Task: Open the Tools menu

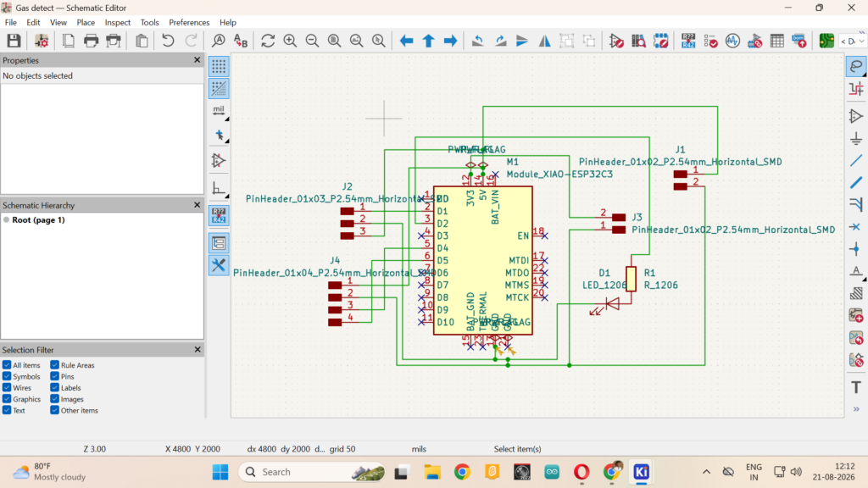Action: coord(149,23)
